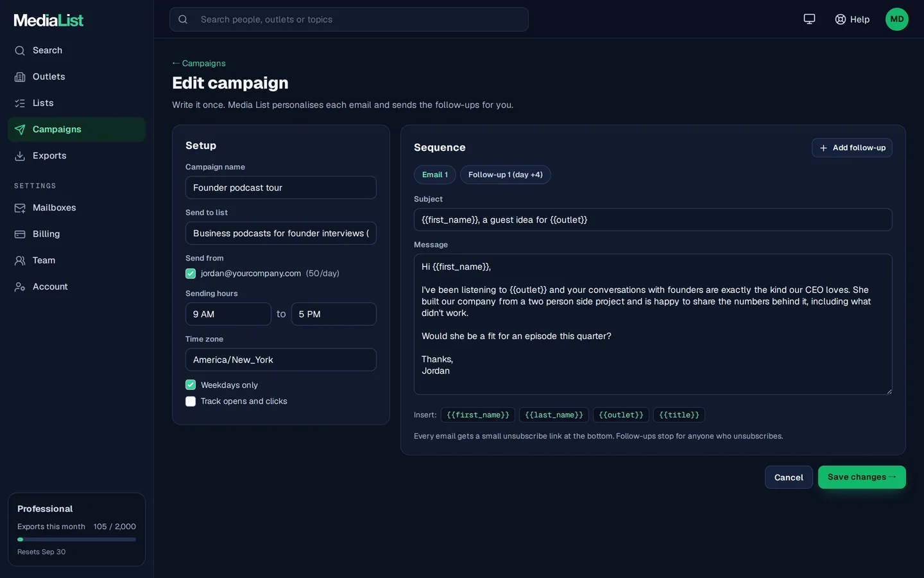Click the Help lifebuoy icon
Viewport: 924px width, 578px height.
pyautogui.click(x=841, y=19)
